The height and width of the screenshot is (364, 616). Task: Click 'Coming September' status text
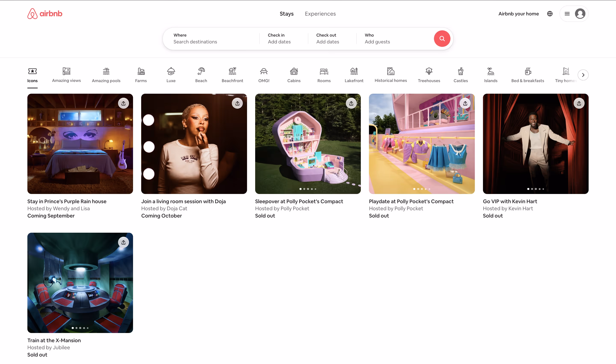click(51, 216)
